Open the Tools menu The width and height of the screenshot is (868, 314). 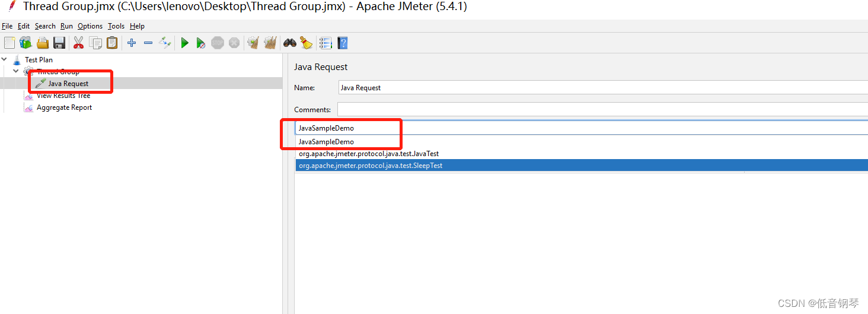coord(116,26)
